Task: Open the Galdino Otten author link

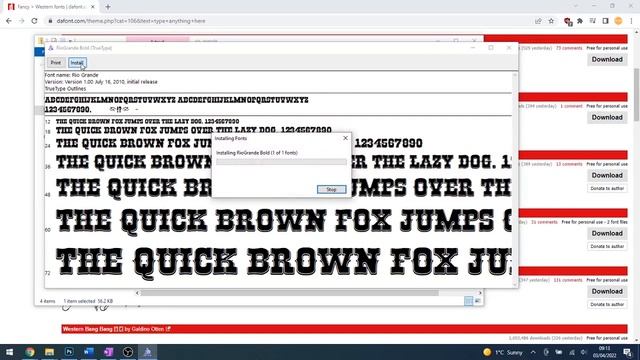Action: coord(147,329)
